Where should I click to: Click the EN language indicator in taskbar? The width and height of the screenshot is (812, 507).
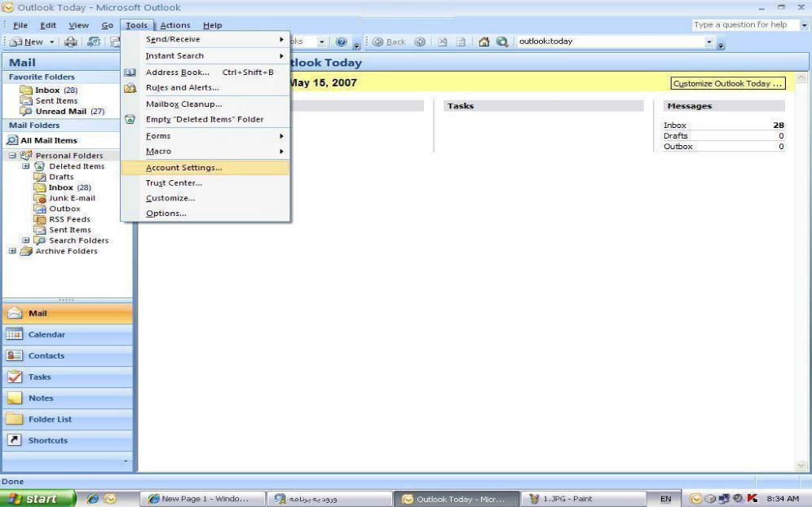pos(665,499)
